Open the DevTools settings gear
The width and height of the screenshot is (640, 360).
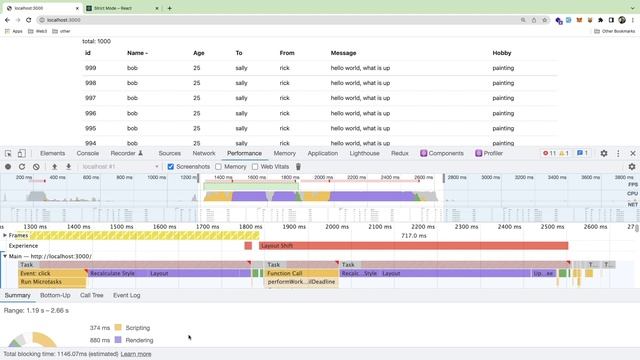604,153
